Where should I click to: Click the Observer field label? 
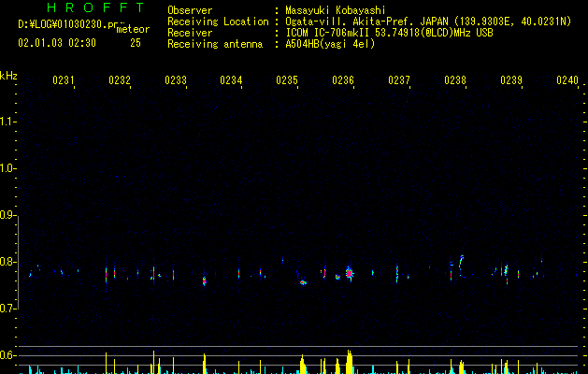point(190,10)
